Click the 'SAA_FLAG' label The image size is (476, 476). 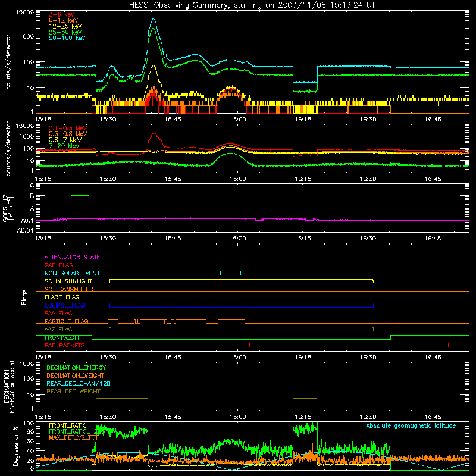coord(58,313)
